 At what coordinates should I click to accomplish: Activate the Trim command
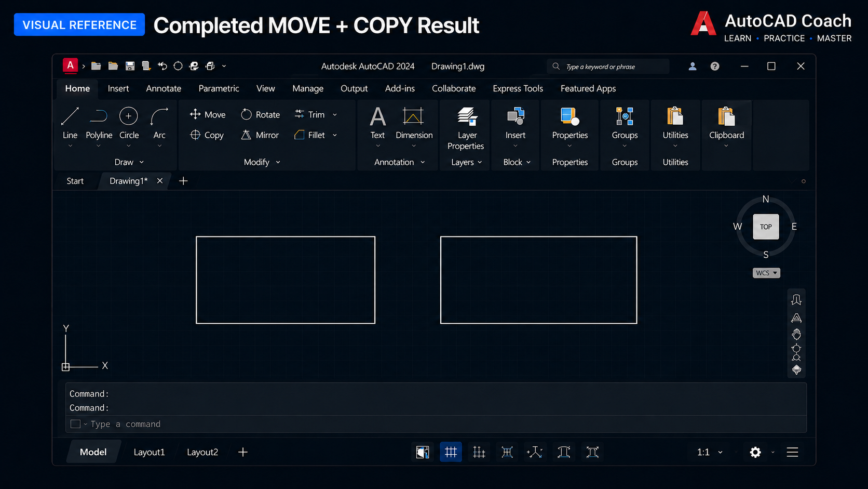point(309,114)
